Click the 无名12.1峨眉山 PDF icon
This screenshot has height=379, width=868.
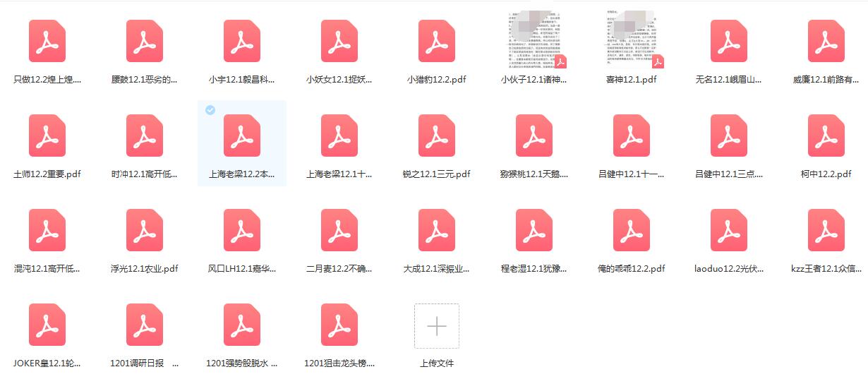tap(729, 41)
